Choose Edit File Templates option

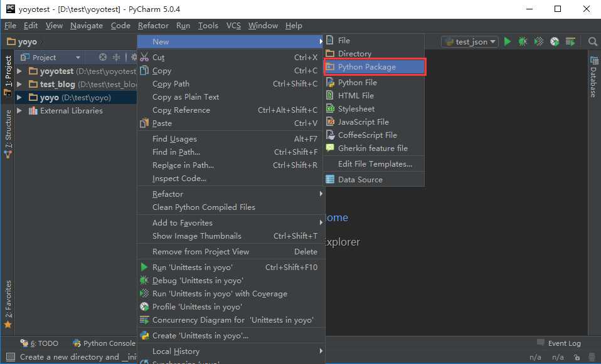375,164
